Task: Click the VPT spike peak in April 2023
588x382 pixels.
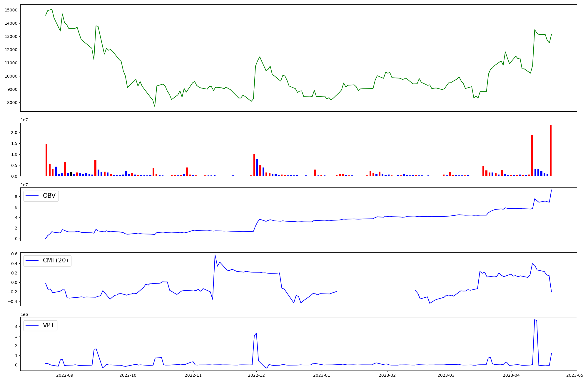Action: click(x=534, y=320)
